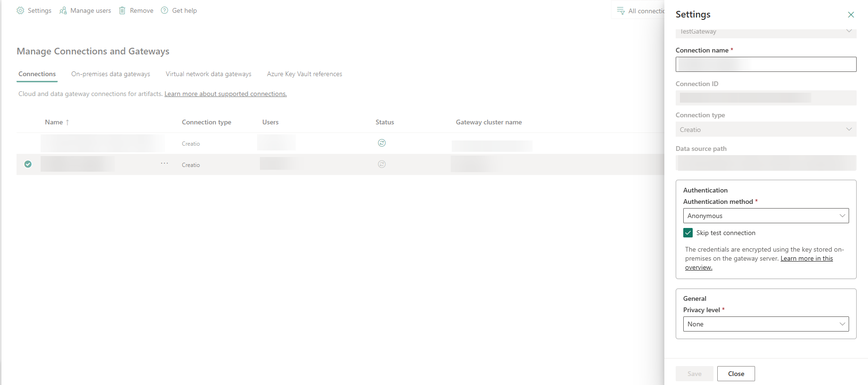Open Get help question mark icon

tap(164, 10)
